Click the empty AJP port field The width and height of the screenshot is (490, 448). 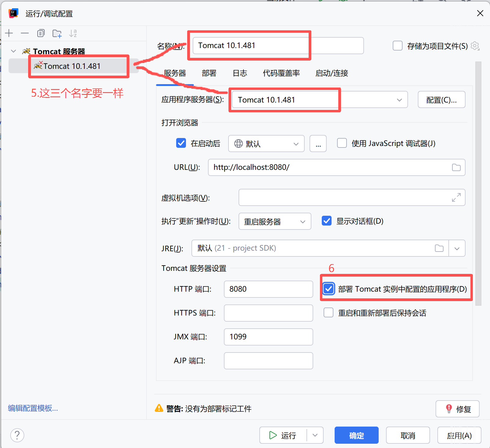click(x=269, y=361)
